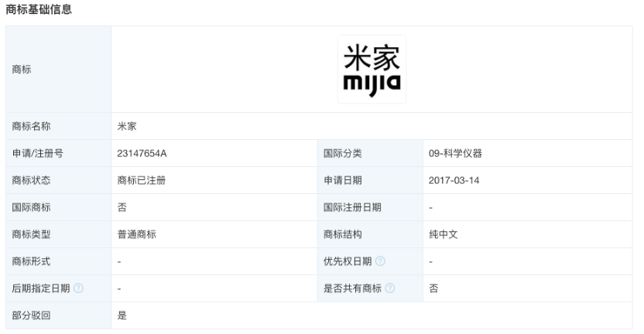Click the 纯中文 trademark structure value
This screenshot has width=644, height=334.
click(444, 234)
